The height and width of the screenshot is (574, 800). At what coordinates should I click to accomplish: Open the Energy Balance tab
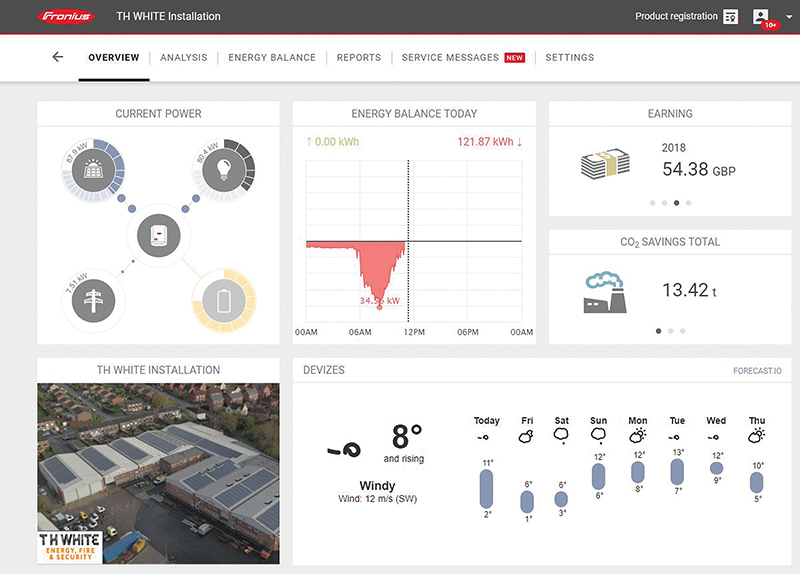coord(272,58)
